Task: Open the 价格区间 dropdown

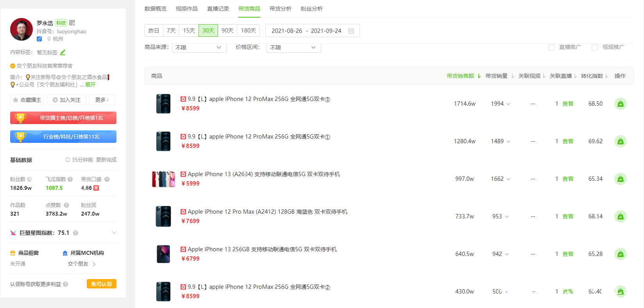Action: coord(294,47)
